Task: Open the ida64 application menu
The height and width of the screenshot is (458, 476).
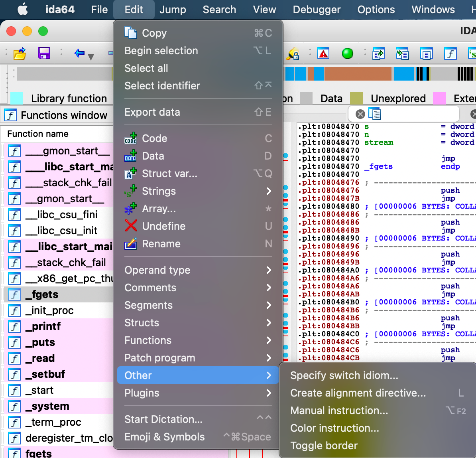Action: pyautogui.click(x=60, y=10)
